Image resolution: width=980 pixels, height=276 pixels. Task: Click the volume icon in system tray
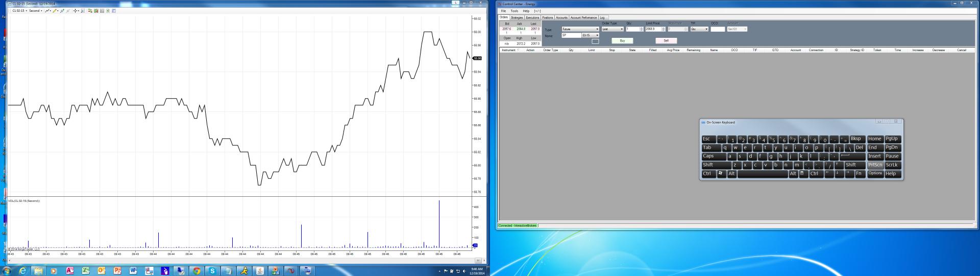[464, 271]
